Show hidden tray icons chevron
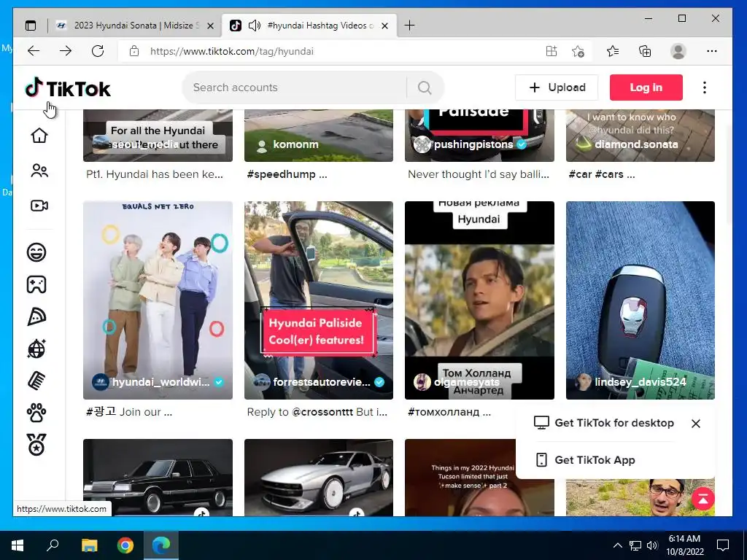 (x=617, y=545)
